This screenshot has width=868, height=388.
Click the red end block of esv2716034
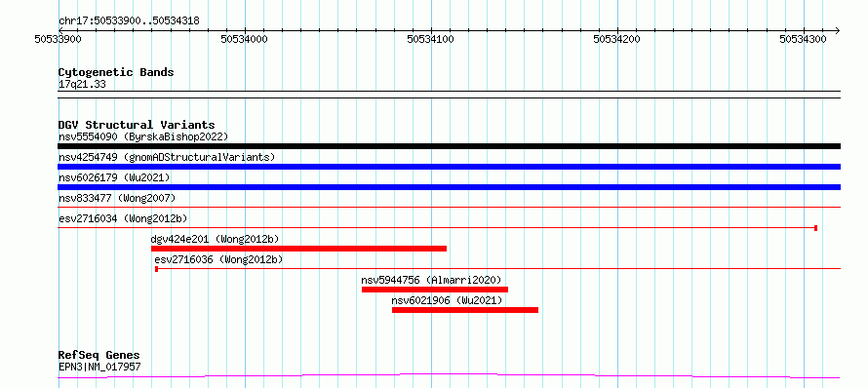[x=816, y=228]
